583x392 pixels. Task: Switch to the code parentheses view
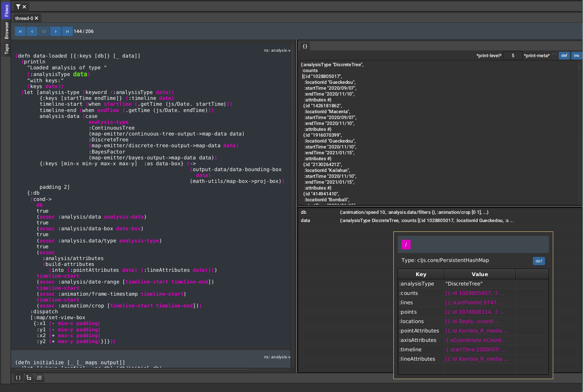pos(18,378)
